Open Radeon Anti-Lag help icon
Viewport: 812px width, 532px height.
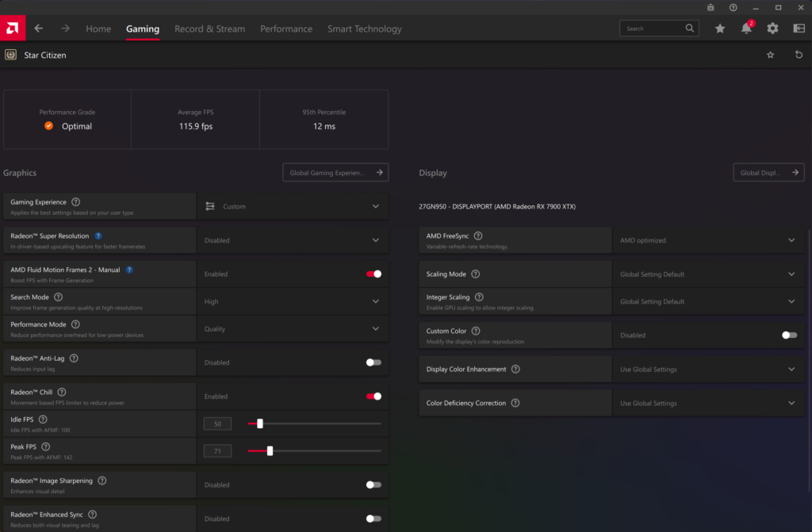coord(74,358)
